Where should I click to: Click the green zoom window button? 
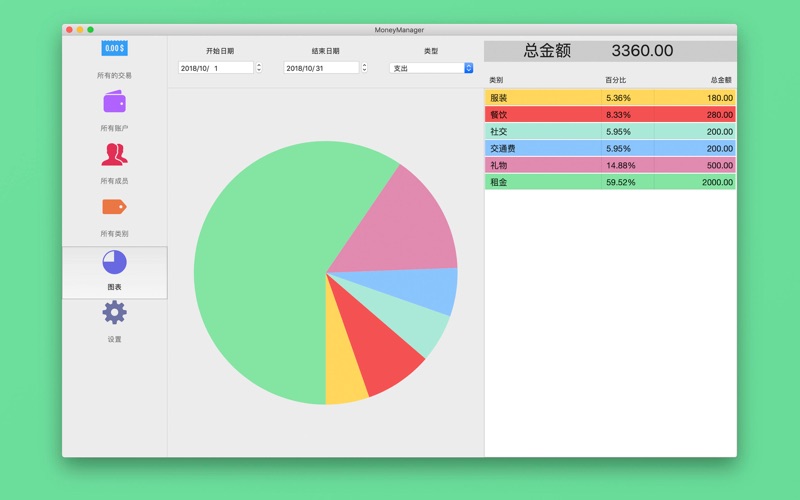point(90,30)
